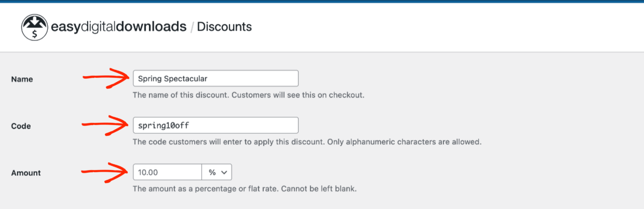Focus the Amount field showing 10.00
Screen dimensions: 644x209
click(x=167, y=172)
